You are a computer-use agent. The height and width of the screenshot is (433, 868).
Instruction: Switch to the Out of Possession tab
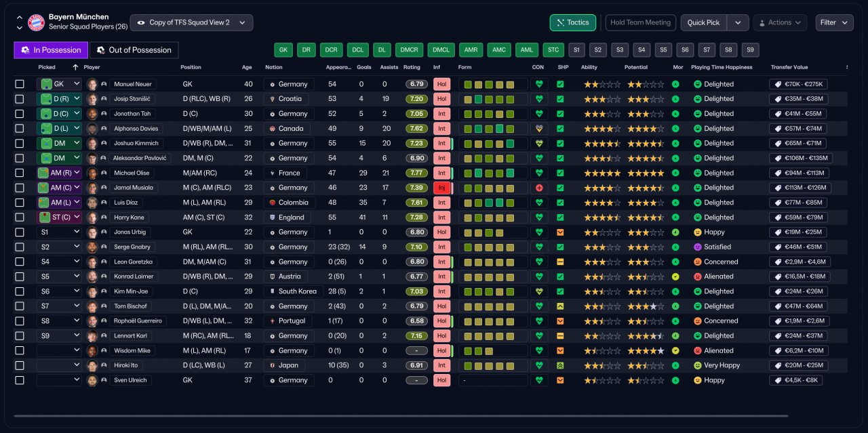pyautogui.click(x=134, y=50)
